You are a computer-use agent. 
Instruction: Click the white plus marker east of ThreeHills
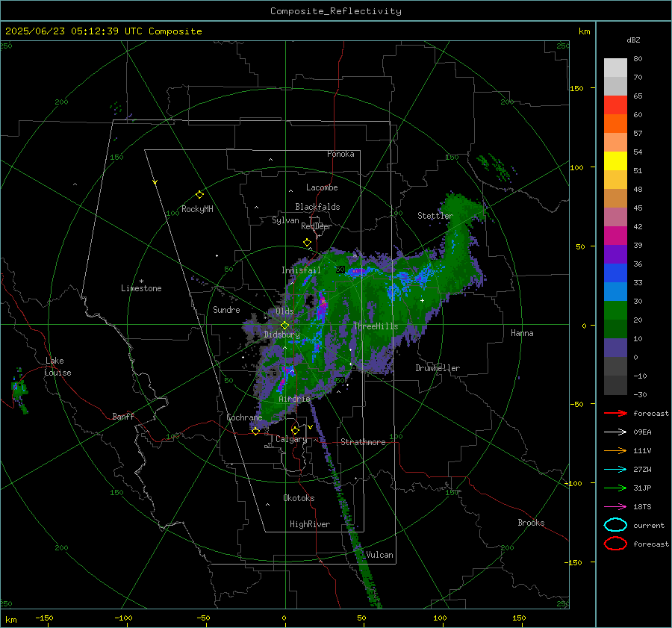[422, 300]
